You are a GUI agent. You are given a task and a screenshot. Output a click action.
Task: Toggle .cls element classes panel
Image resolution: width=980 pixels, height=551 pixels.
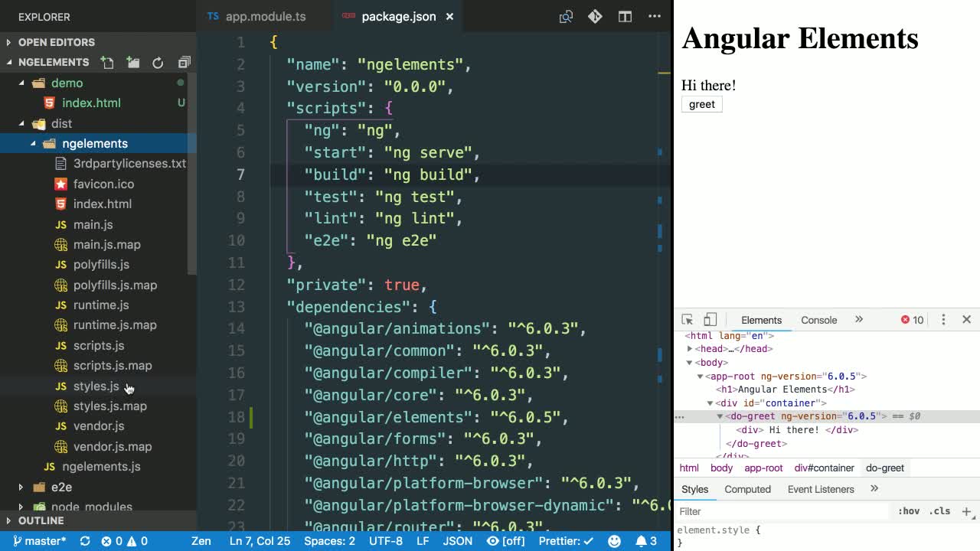[x=940, y=511]
